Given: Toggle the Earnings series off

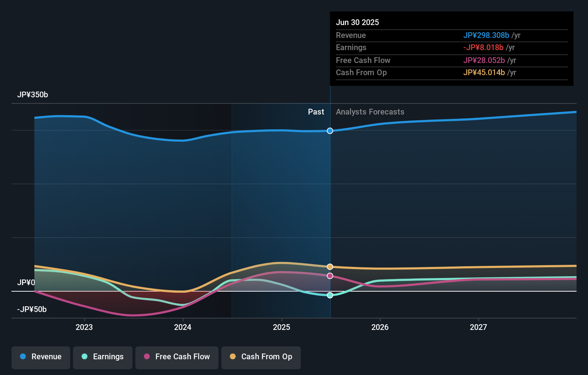Looking at the screenshot, I should point(103,357).
